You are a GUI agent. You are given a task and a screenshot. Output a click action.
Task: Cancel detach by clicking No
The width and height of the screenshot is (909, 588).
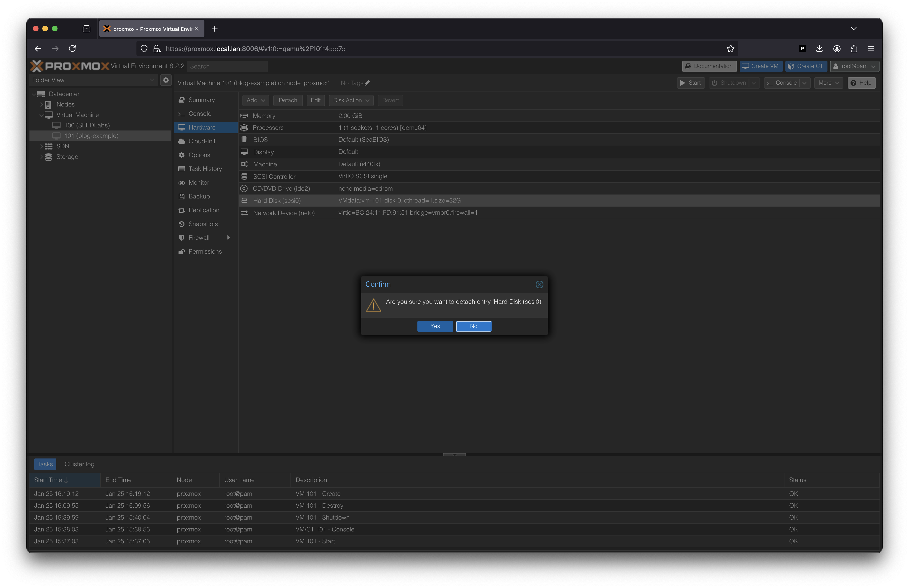pyautogui.click(x=473, y=326)
